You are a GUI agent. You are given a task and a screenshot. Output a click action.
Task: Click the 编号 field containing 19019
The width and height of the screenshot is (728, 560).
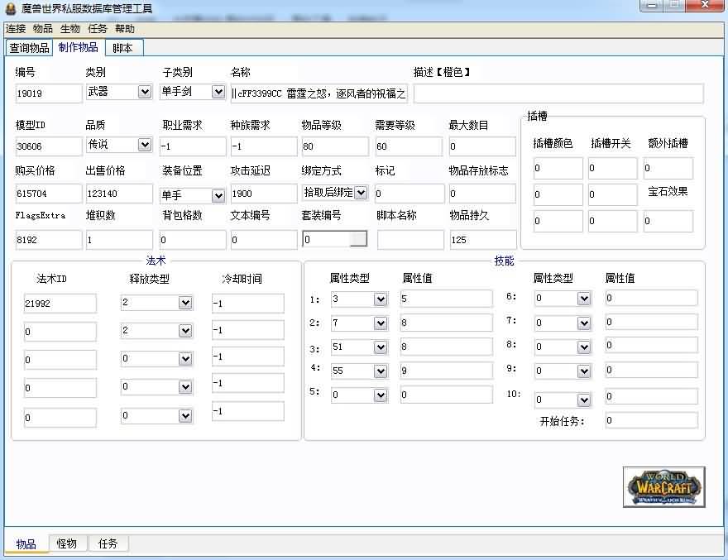click(48, 93)
